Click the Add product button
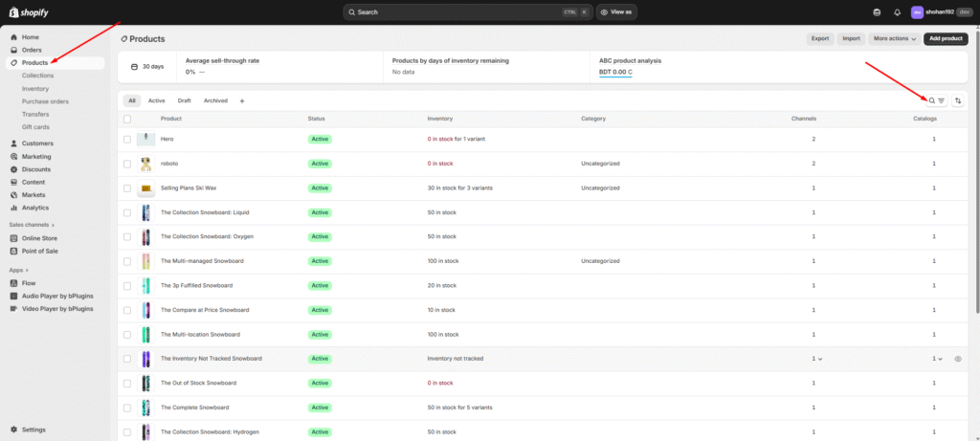 coord(946,39)
